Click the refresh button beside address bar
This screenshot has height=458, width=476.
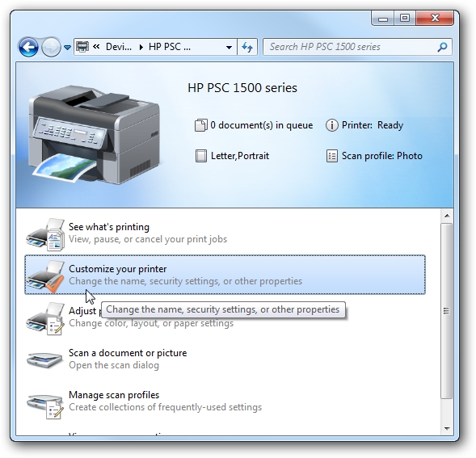247,47
